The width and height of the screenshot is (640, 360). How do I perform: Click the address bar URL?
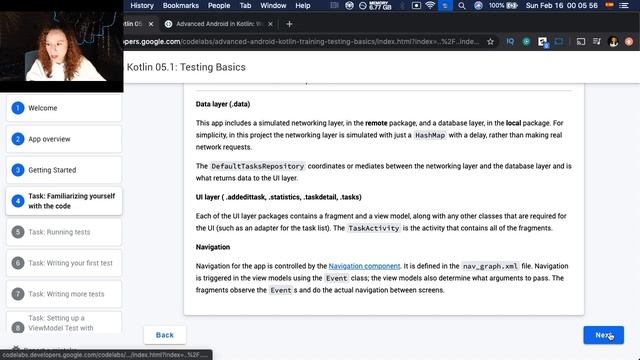pyautogui.click(x=302, y=42)
